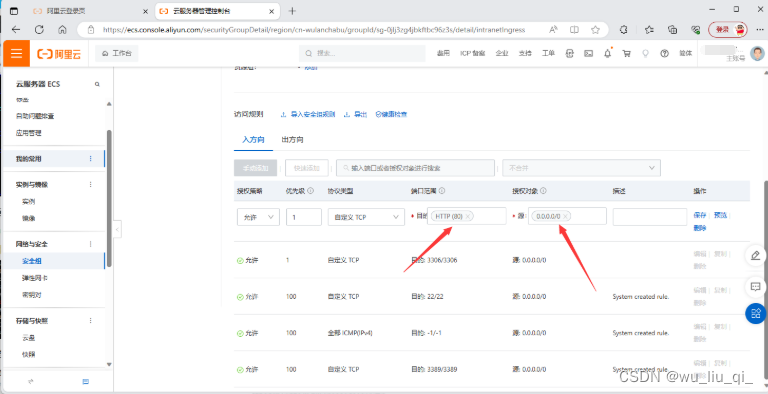The image size is (768, 394).
Task: Click the priority field containing 1
Action: (304, 217)
